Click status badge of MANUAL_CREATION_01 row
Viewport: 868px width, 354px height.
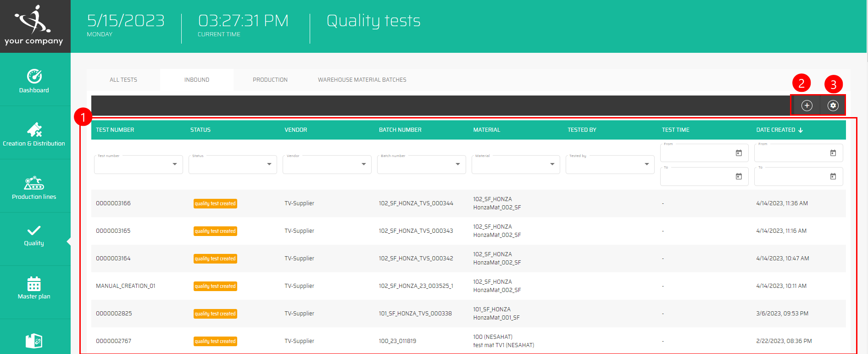215,286
